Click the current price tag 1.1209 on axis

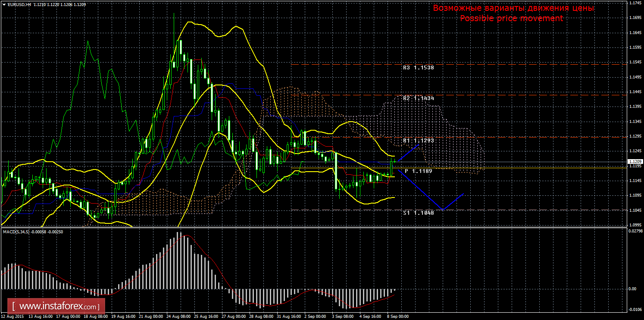[635, 162]
